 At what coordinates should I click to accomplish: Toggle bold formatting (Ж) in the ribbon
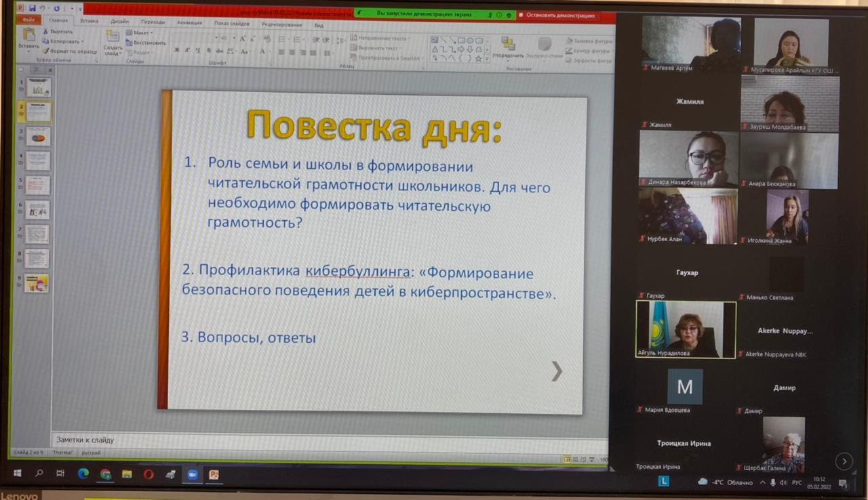(x=177, y=51)
